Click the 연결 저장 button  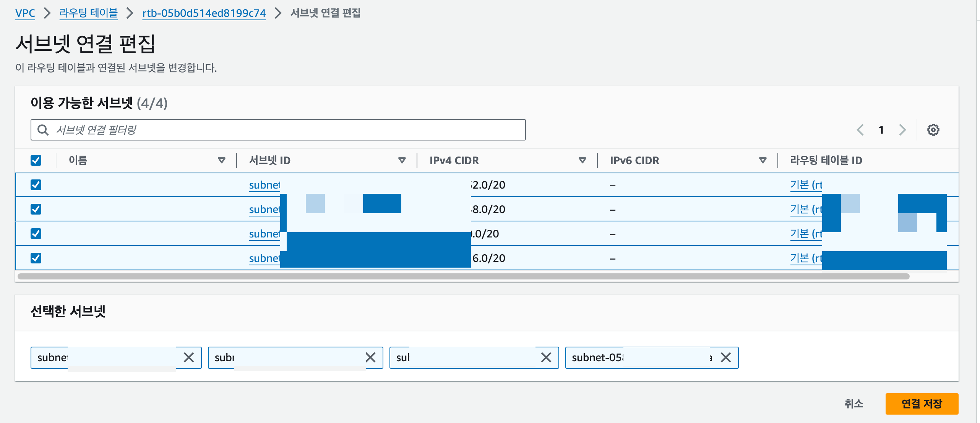point(922,404)
